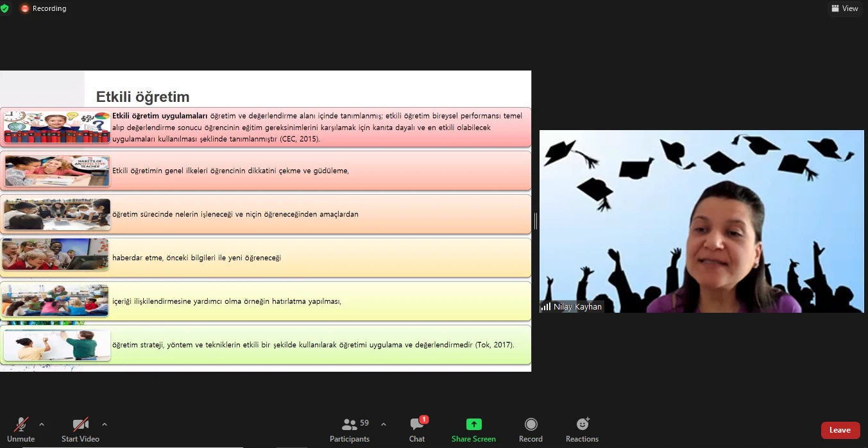Unmute the microphone
Viewport: 868px width, 448px height.
click(x=21, y=429)
